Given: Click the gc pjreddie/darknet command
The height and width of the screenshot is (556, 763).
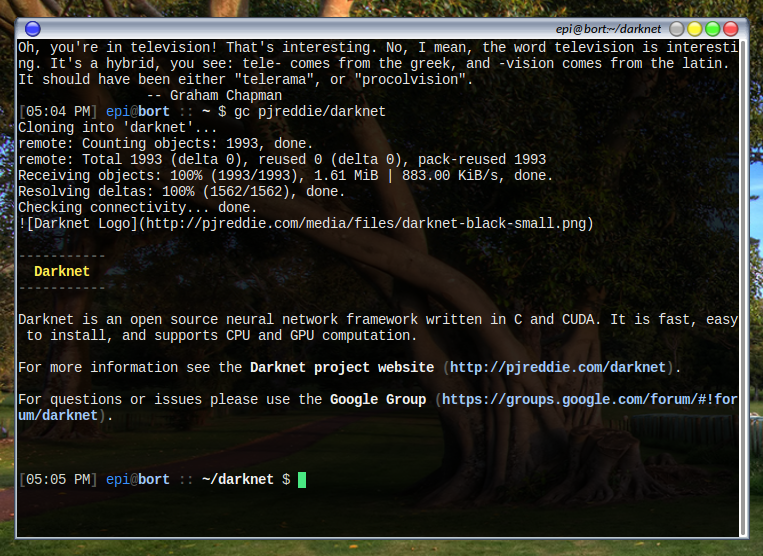Looking at the screenshot, I should (x=309, y=111).
